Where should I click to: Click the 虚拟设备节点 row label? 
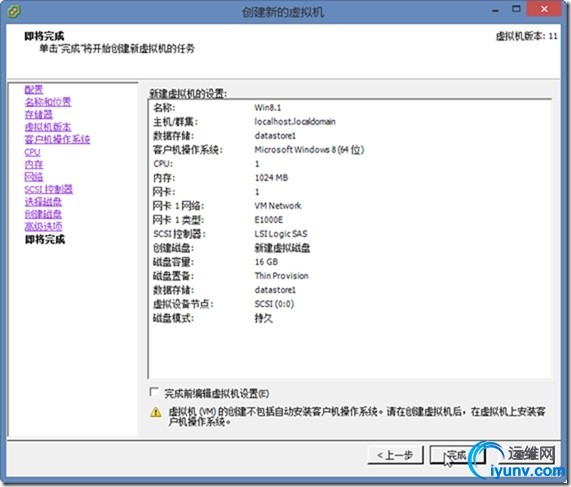(183, 304)
